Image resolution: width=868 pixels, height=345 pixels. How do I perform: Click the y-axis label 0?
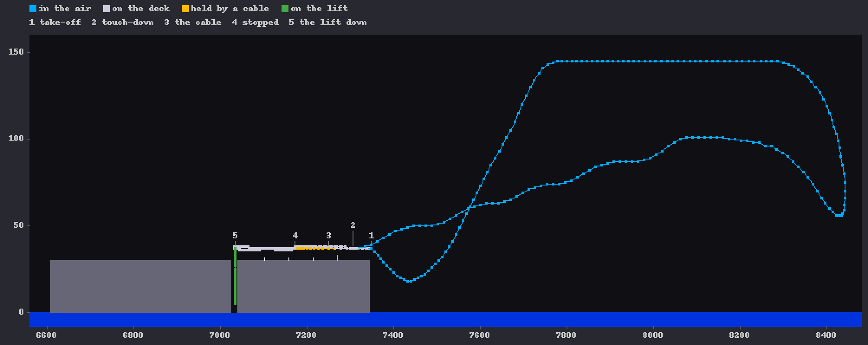tap(21, 312)
